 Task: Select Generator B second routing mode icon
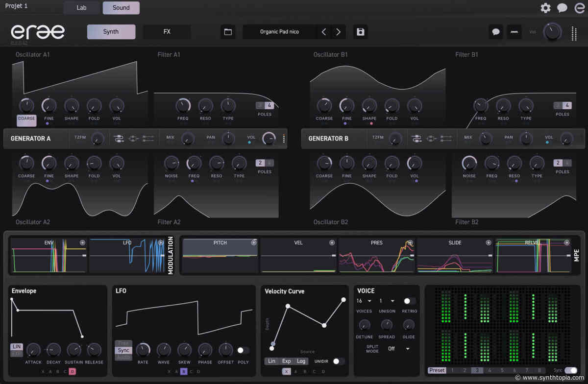pos(431,139)
